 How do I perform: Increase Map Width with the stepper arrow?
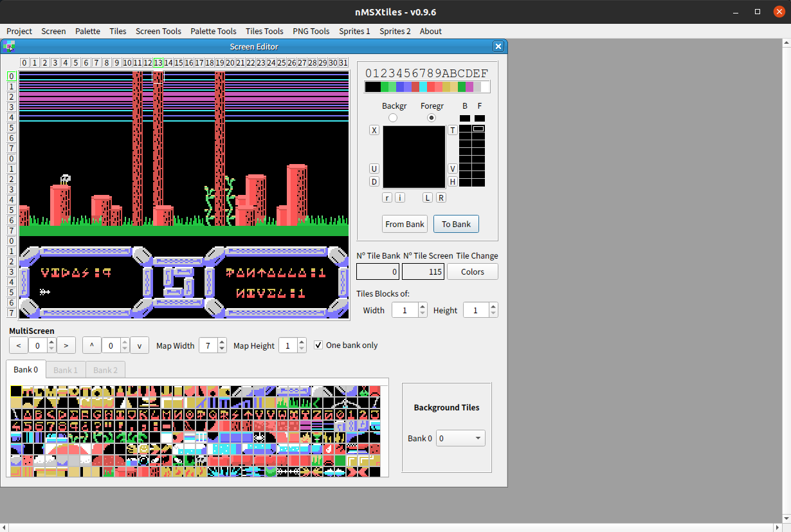(222, 342)
